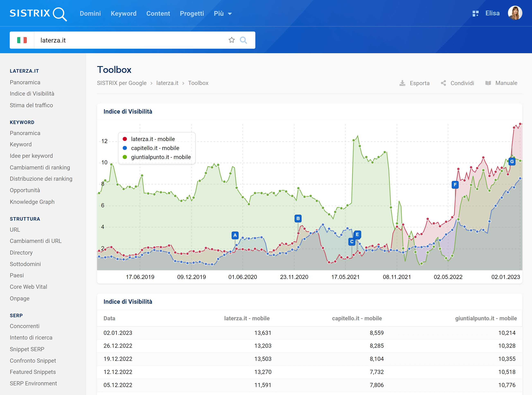Click event pin A on the chart
This screenshot has width=532, height=395.
point(235,235)
